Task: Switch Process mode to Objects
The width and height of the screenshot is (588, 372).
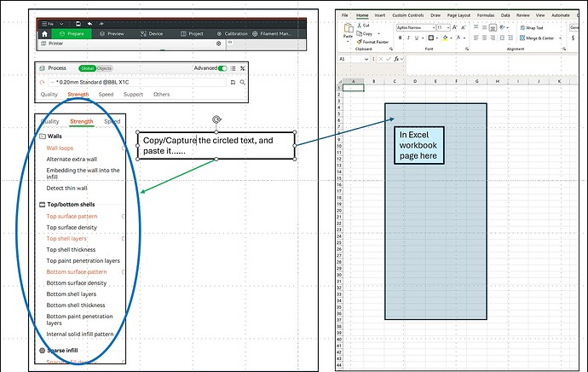Action: click(104, 68)
